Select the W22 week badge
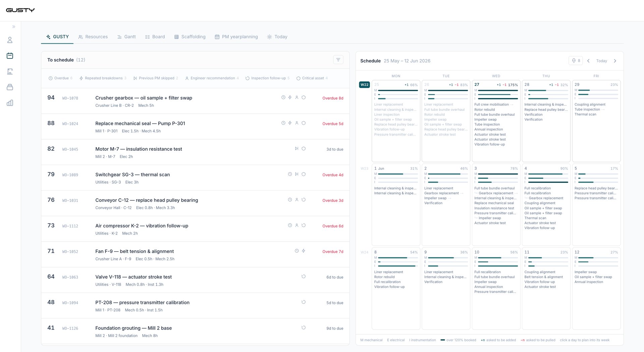The width and height of the screenshot is (644, 352). coord(365,85)
